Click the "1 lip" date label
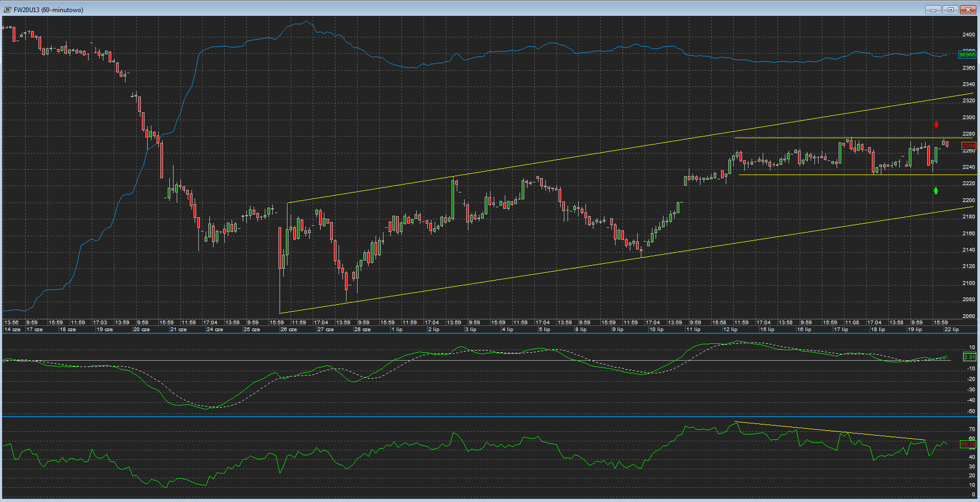Viewport: 980px width, 502px height. point(397,330)
